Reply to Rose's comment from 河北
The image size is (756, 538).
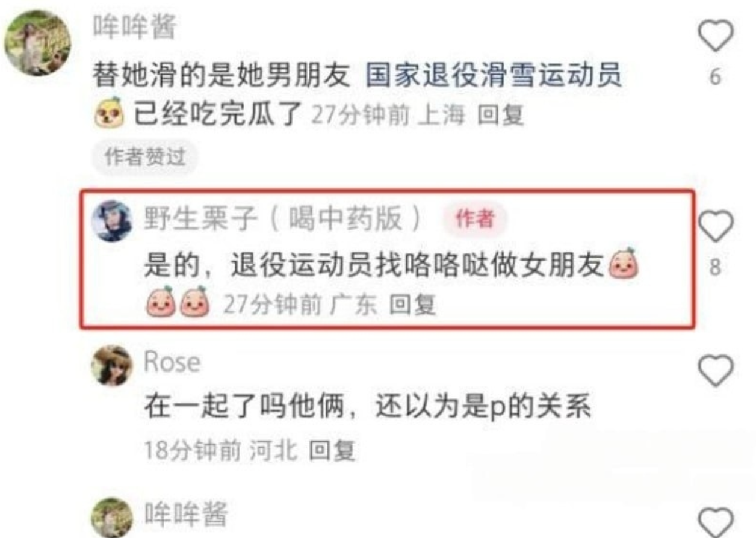click(x=332, y=450)
